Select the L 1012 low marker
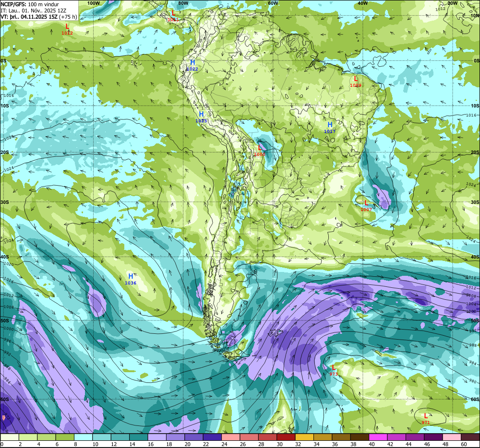480x448 pixels. pos(67,29)
